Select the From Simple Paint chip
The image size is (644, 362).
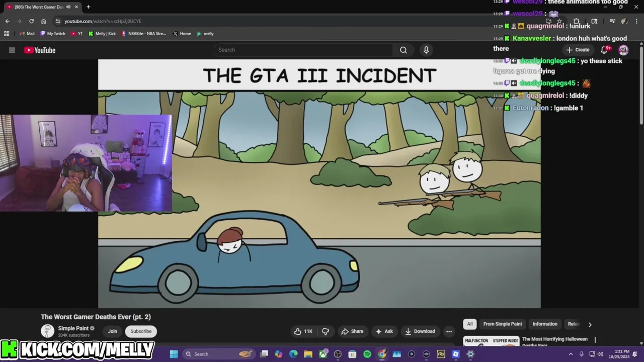(503, 324)
